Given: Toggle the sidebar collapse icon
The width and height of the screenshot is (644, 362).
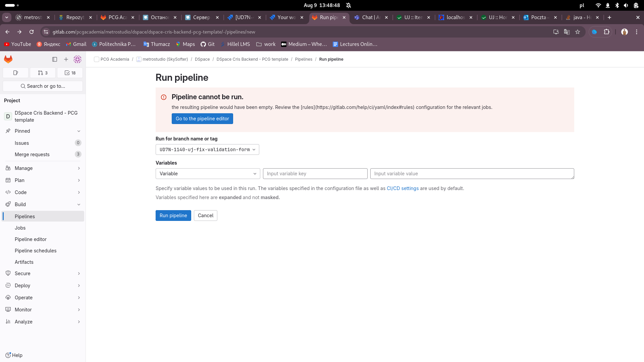Looking at the screenshot, I should point(55,59).
